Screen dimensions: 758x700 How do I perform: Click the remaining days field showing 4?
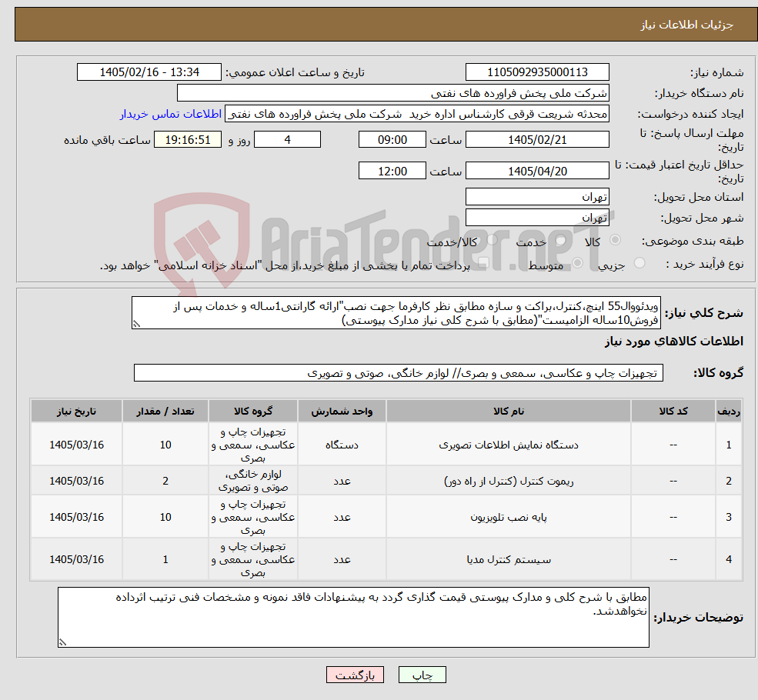point(287,139)
